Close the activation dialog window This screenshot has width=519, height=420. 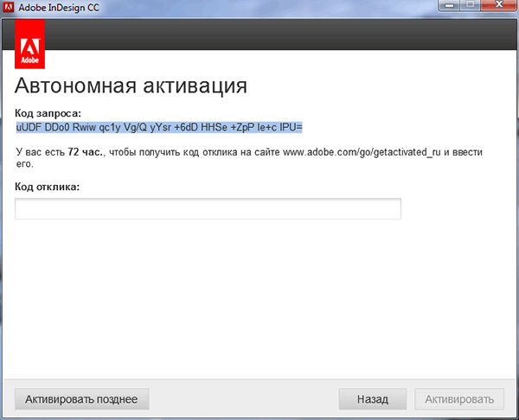[499, 6]
